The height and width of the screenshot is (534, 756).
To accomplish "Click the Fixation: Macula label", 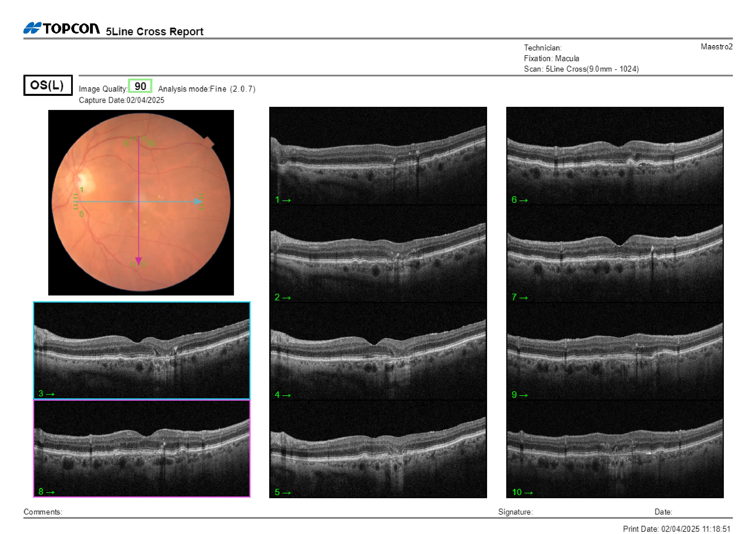I will point(552,58).
